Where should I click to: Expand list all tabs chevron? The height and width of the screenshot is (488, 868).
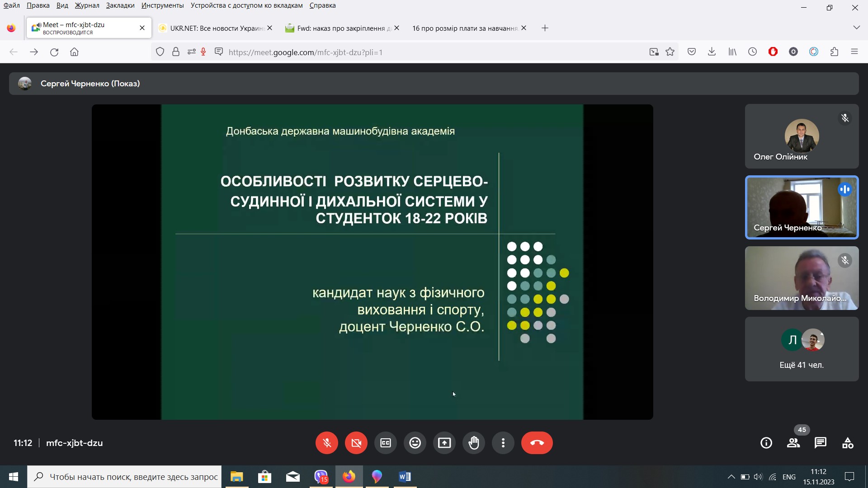pos(856,28)
